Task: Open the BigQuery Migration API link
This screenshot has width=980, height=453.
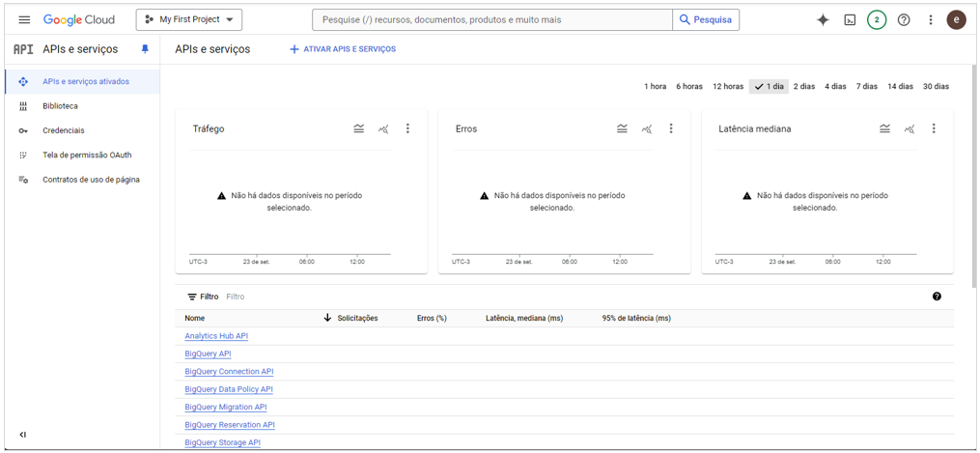Action: (x=225, y=407)
